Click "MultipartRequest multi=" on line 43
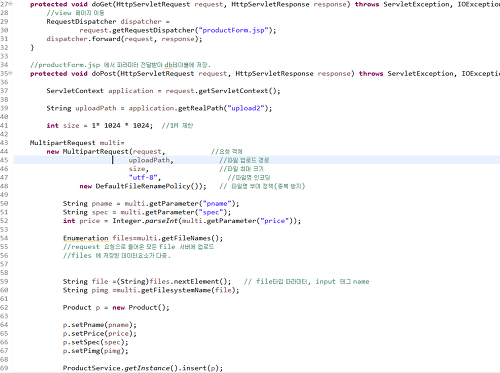 pyautogui.click(x=77, y=143)
